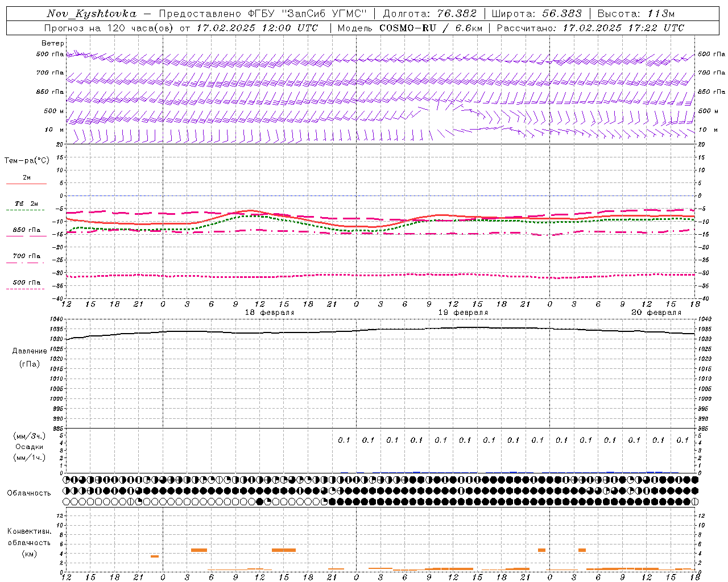Select the 2м temperature legend entry
Viewport: 728px width, 582px height.
point(27,178)
